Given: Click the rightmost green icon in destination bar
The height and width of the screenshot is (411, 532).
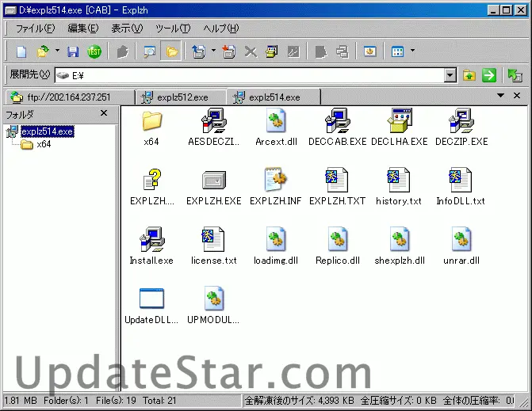Looking at the screenshot, I should tap(515, 75).
